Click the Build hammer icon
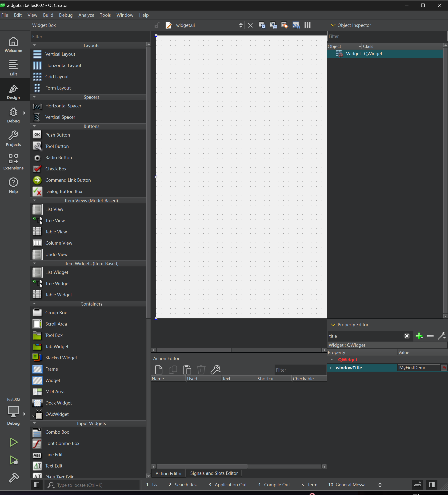448x495 pixels. coord(13,478)
